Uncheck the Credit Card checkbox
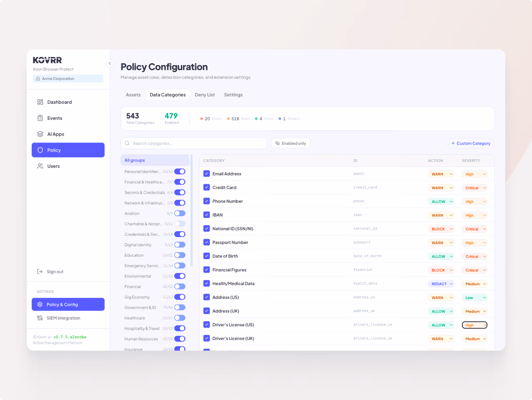Screen dimensions: 532x400 [x=206, y=187]
